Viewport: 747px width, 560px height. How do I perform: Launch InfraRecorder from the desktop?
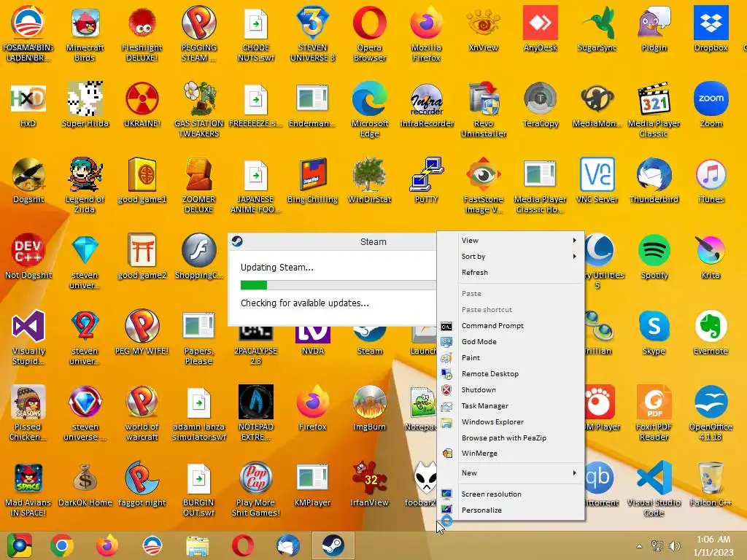426,105
